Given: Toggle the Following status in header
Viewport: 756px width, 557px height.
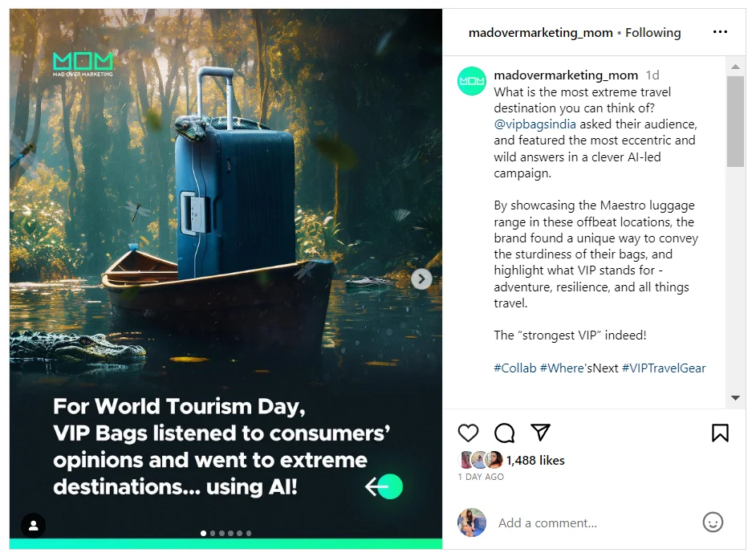Looking at the screenshot, I should click(652, 33).
